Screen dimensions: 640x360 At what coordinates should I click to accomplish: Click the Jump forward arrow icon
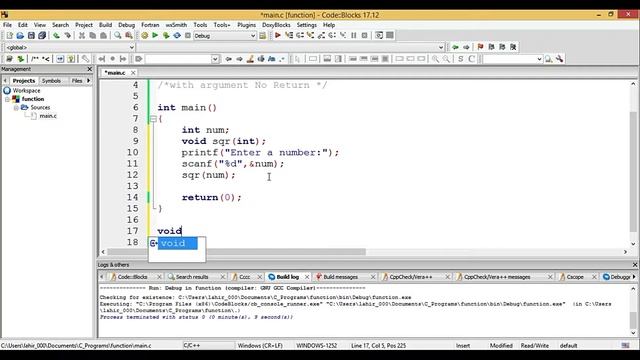[466, 47]
